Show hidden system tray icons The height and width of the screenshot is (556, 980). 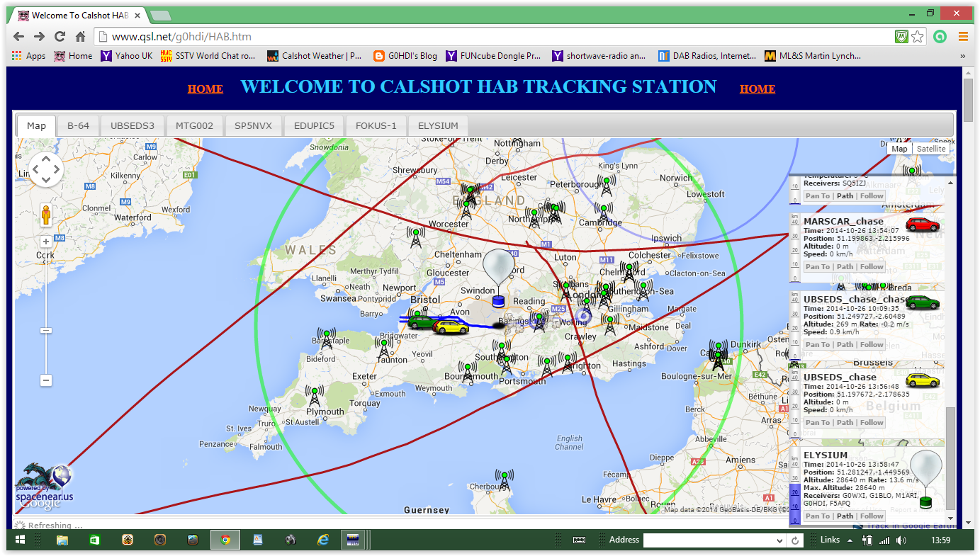click(850, 540)
